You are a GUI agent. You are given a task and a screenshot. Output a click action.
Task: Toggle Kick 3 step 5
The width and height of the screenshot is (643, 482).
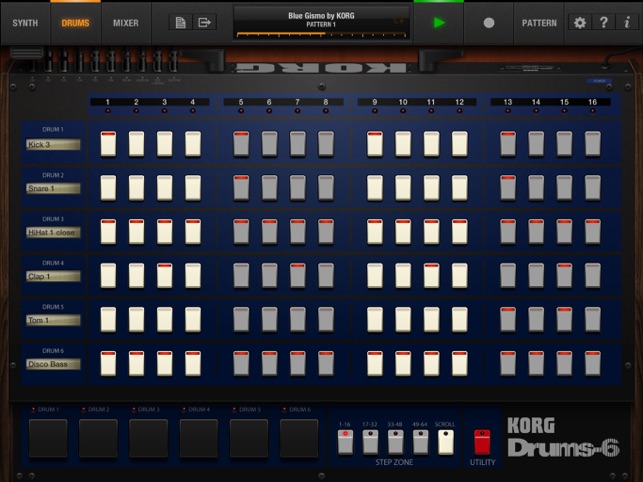[241, 144]
